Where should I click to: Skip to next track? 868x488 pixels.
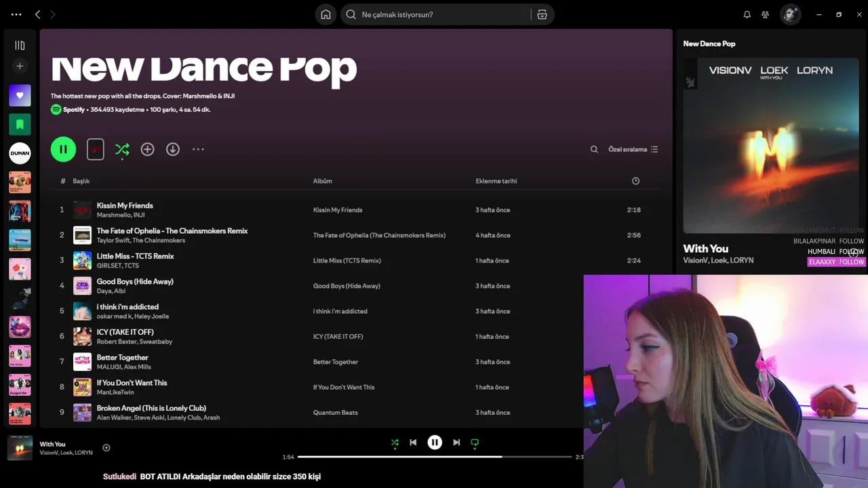456,443
